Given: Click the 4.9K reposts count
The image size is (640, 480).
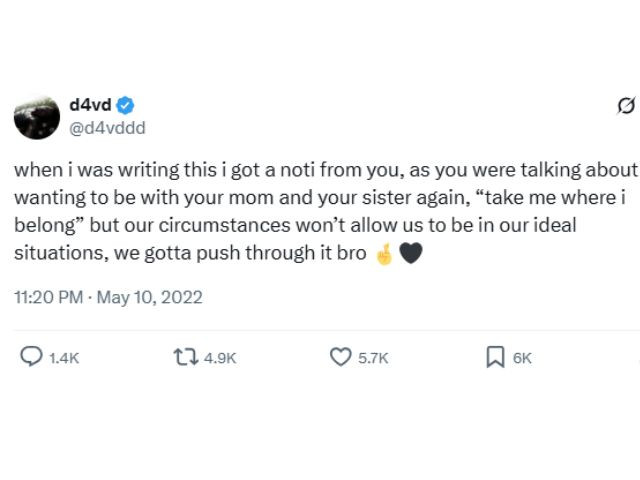Looking at the screenshot, I should click(x=220, y=358).
